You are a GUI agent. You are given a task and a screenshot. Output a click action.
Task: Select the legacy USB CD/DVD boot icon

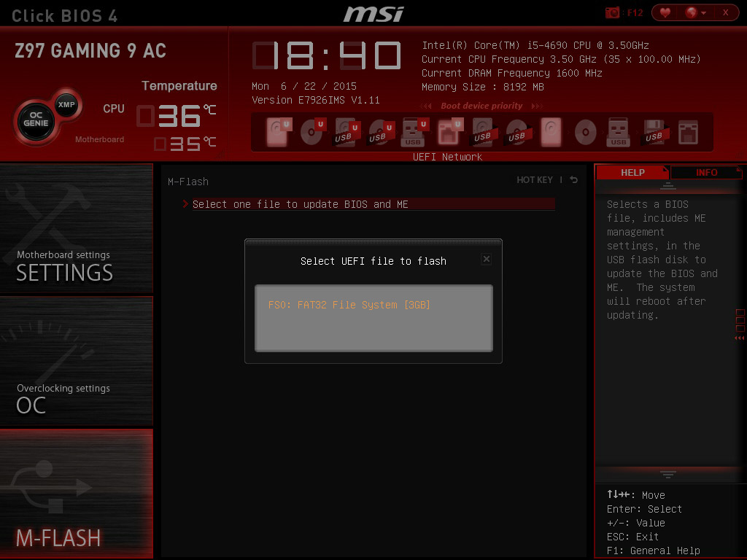click(x=517, y=132)
